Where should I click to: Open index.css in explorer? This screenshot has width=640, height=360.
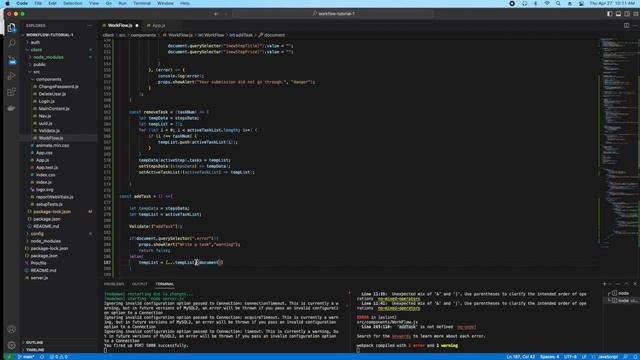[45, 175]
